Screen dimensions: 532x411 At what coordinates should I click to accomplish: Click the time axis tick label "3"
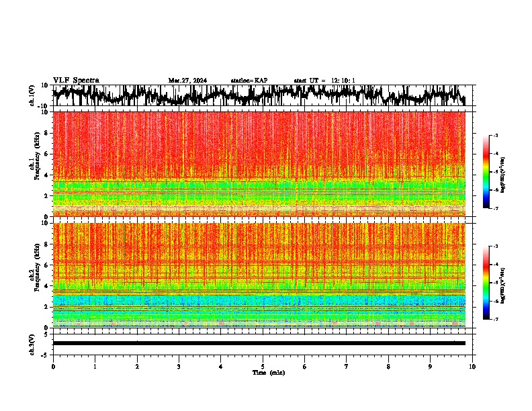coord(179,367)
